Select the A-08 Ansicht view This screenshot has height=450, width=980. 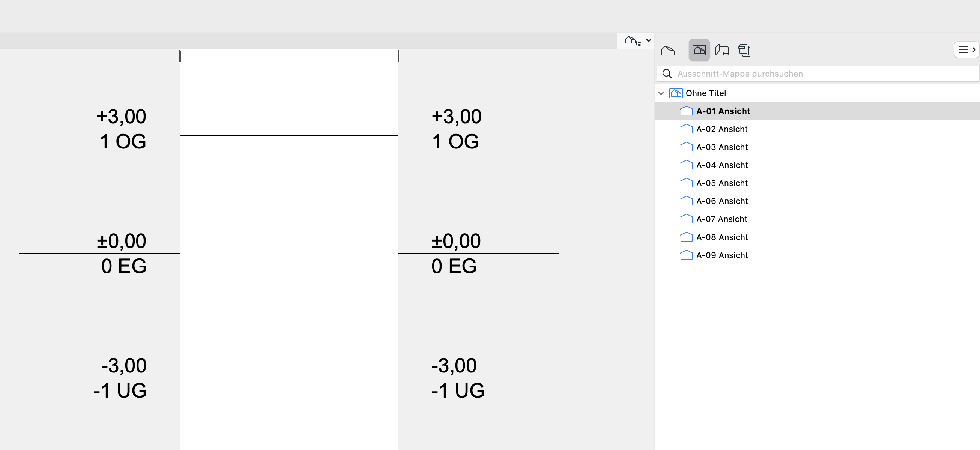pos(817,237)
